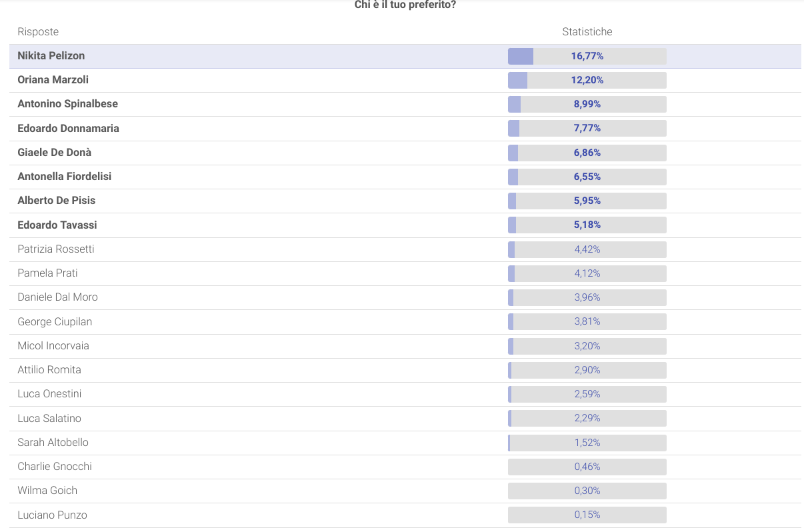Select Edoardo Donnamaria's result row
Image resolution: width=804 pixels, height=532 pixels.
pos(69,128)
